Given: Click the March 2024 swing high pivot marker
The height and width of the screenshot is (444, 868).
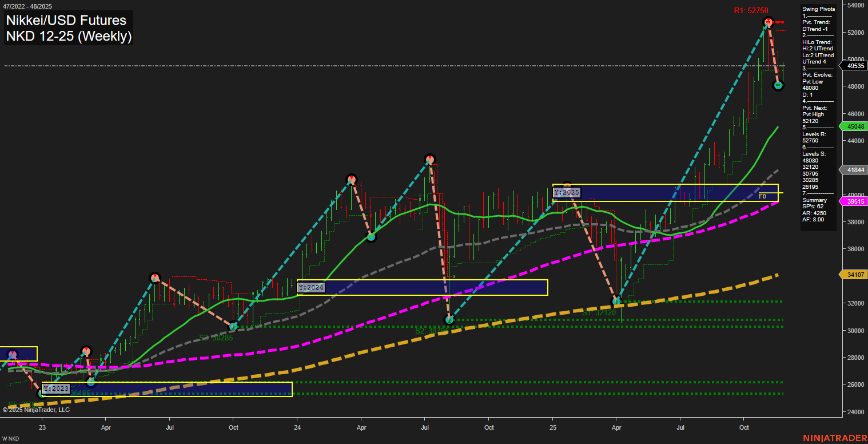Looking at the screenshot, I should pos(351,180).
